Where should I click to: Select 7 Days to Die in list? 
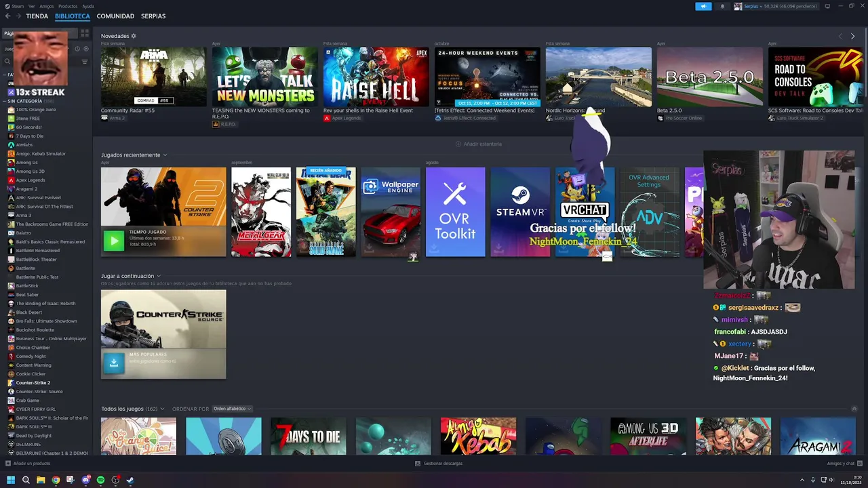click(x=29, y=136)
